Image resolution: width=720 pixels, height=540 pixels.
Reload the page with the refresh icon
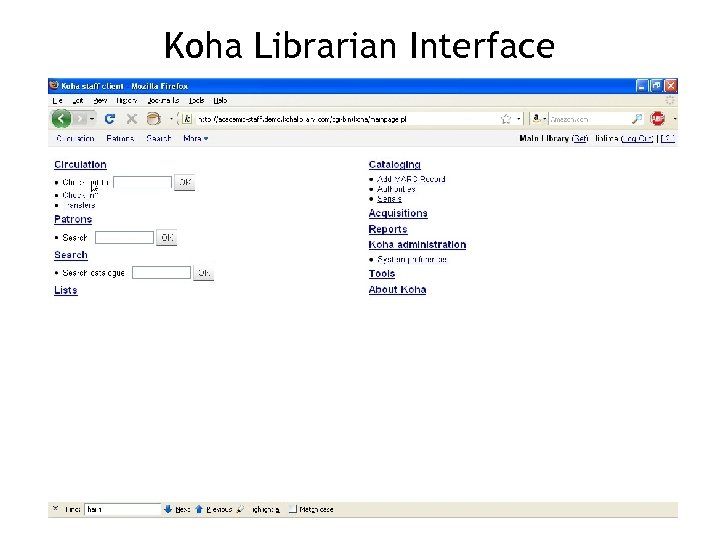click(110, 119)
